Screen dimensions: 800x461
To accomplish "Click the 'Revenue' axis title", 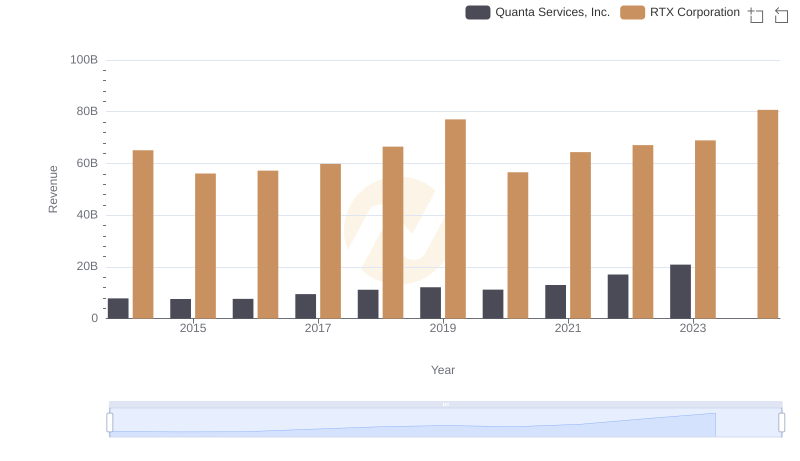I will pyautogui.click(x=53, y=189).
